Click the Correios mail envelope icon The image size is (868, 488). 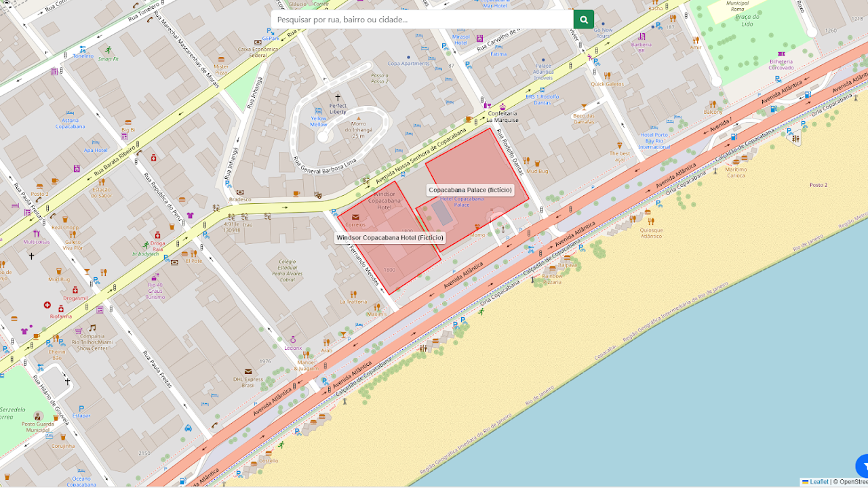point(355,217)
